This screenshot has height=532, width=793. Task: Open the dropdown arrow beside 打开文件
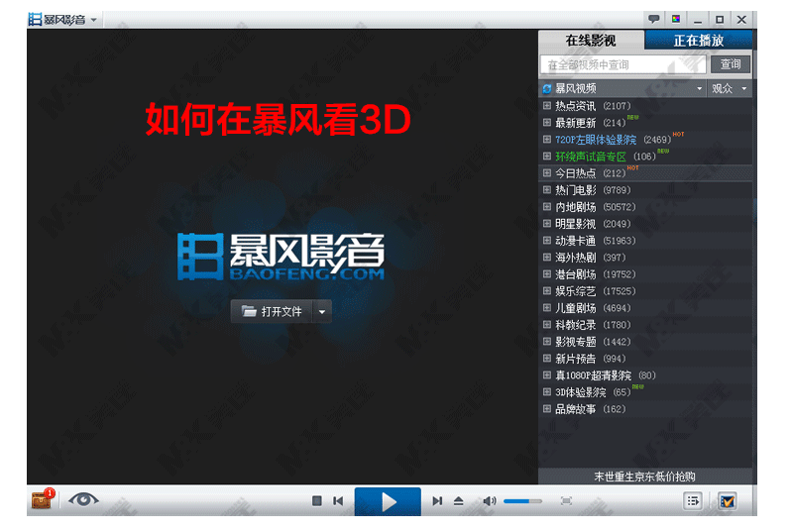click(x=322, y=311)
